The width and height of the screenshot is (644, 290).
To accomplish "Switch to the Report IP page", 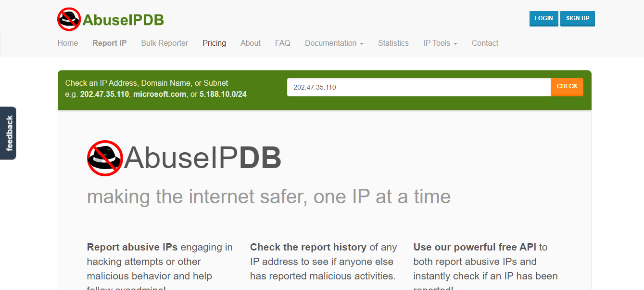I will 109,43.
